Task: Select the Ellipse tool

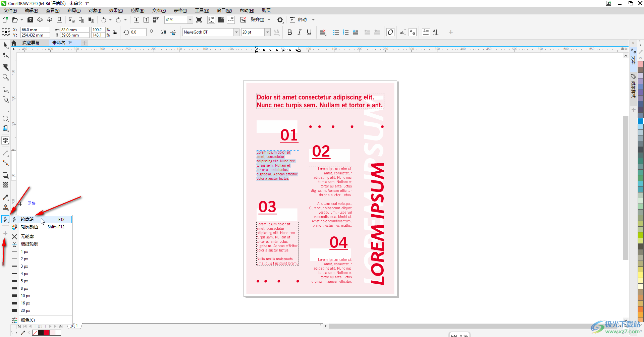Action: click(5, 119)
